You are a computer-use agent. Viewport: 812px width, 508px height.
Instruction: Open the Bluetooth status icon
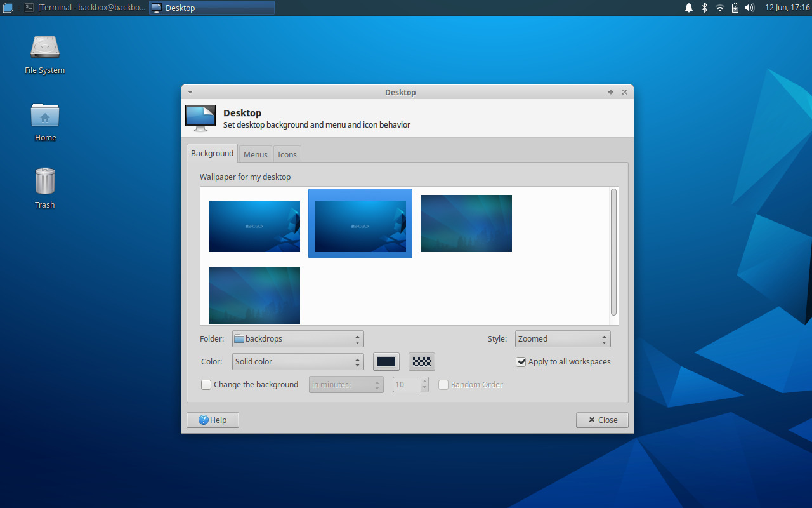pyautogui.click(x=704, y=7)
